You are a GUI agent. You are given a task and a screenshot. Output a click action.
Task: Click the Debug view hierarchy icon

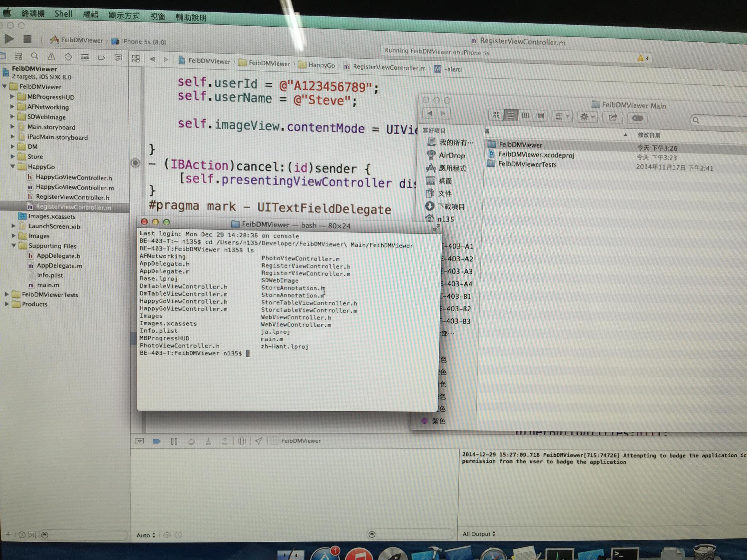pyautogui.click(x=242, y=441)
